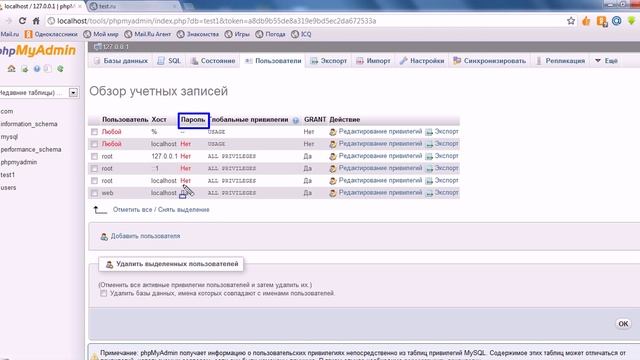This screenshot has width=640, height=360.
Task: Tick checkbox for Любой user with host %
Action: [94, 132]
